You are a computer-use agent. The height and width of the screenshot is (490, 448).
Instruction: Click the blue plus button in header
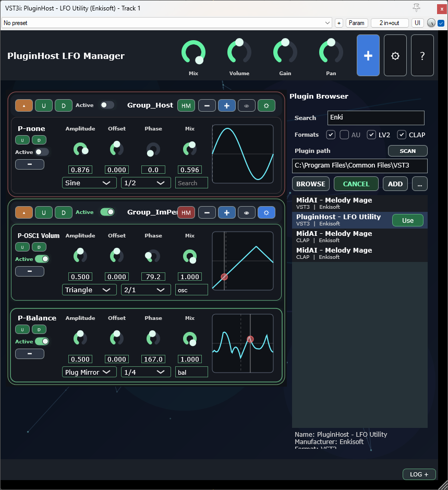point(368,55)
